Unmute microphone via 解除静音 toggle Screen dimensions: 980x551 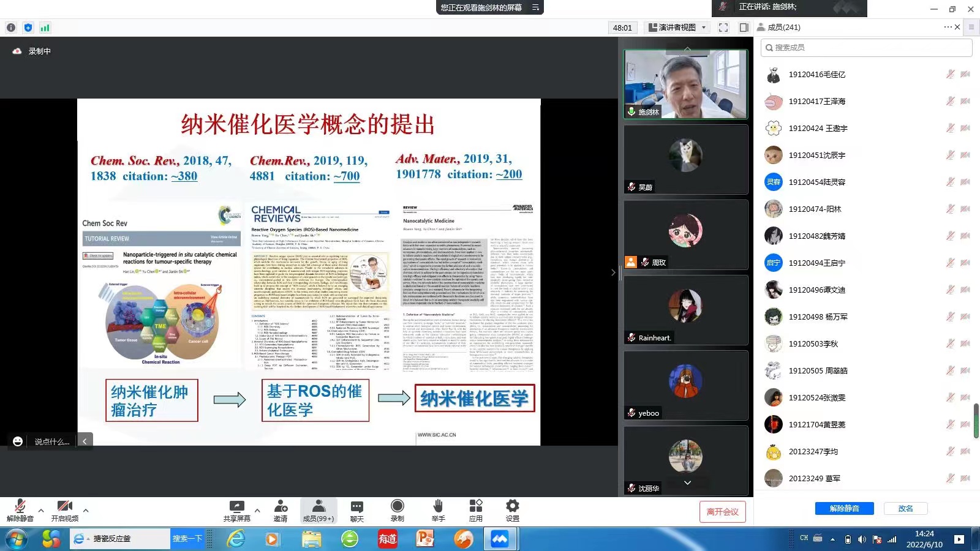[x=20, y=510]
